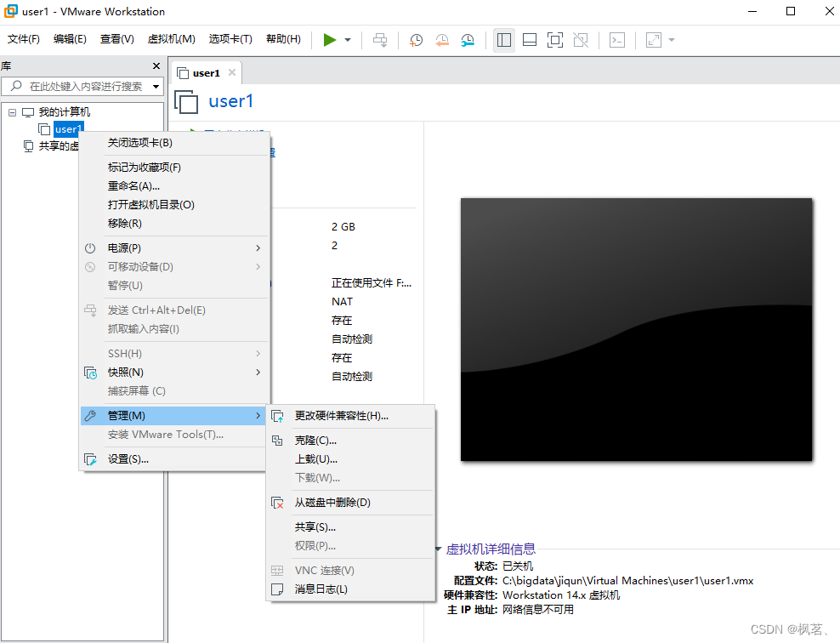Image resolution: width=840 pixels, height=643 pixels.
Task: Click icon beside 更改硬件兼容性(H)
Action: pyautogui.click(x=277, y=417)
